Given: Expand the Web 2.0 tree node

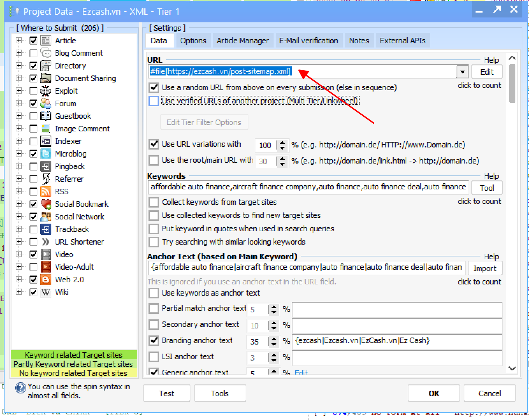Looking at the screenshot, I should click(19, 280).
